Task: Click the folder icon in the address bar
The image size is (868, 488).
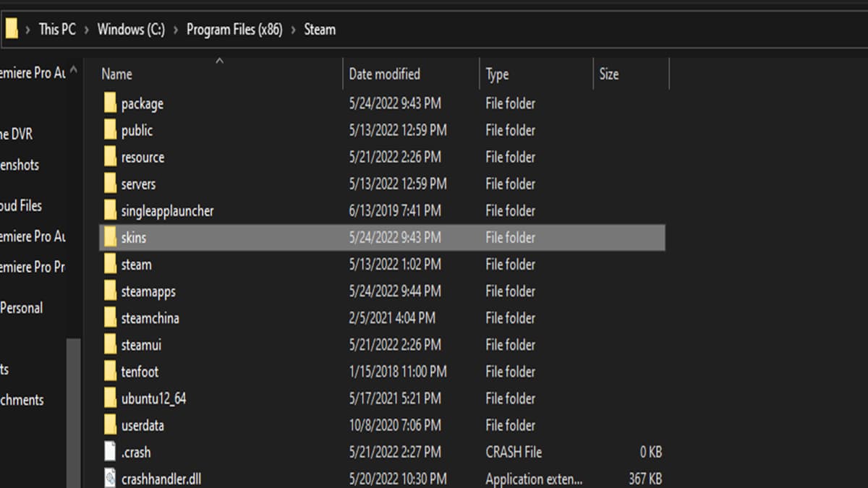Action: [12, 29]
